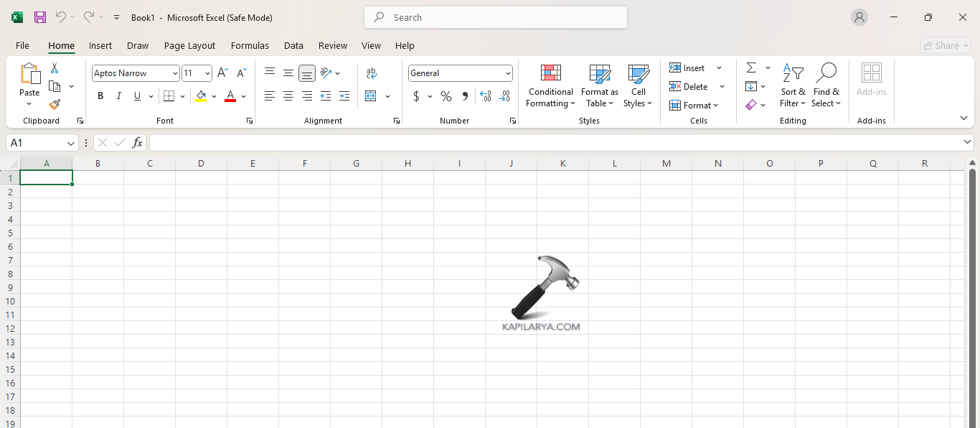The image size is (980, 428).
Task: Open the font name dropdown Aptos Narrow
Action: pos(175,73)
